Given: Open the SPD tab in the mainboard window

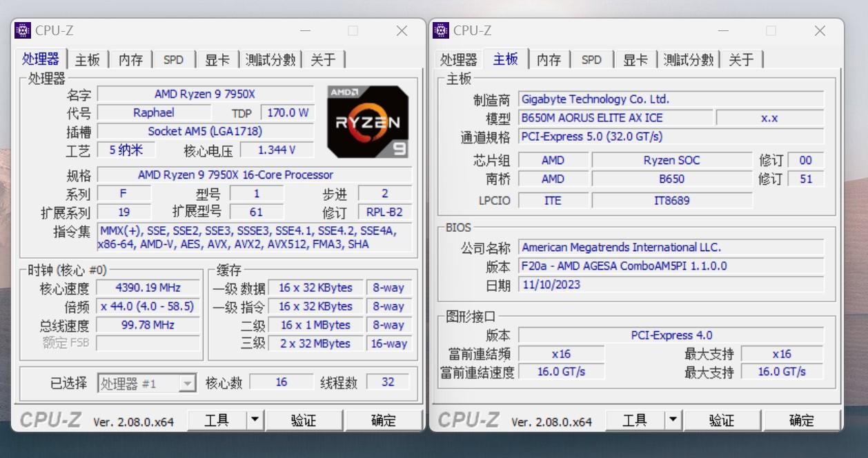Looking at the screenshot, I should [x=592, y=60].
